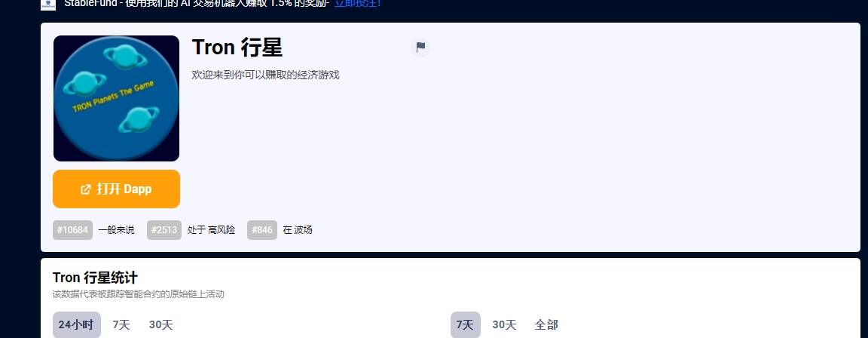Click the #846 Tron rank badge
Viewport: 868px width, 338px height.
(262, 230)
